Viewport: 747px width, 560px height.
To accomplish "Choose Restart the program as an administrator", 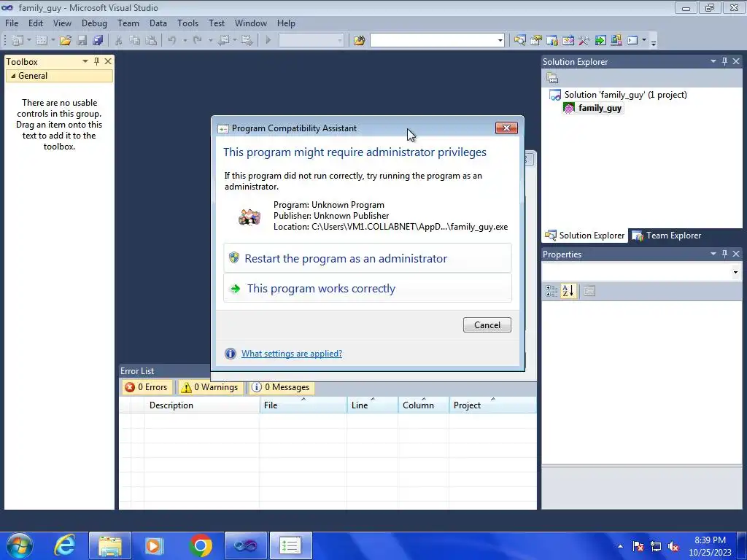I will tap(368, 258).
